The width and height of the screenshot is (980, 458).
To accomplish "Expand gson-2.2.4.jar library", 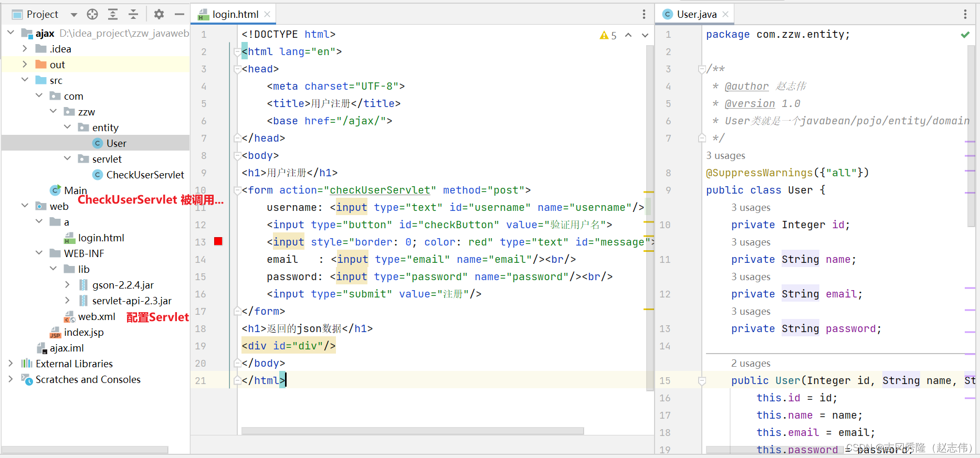I will click(67, 284).
